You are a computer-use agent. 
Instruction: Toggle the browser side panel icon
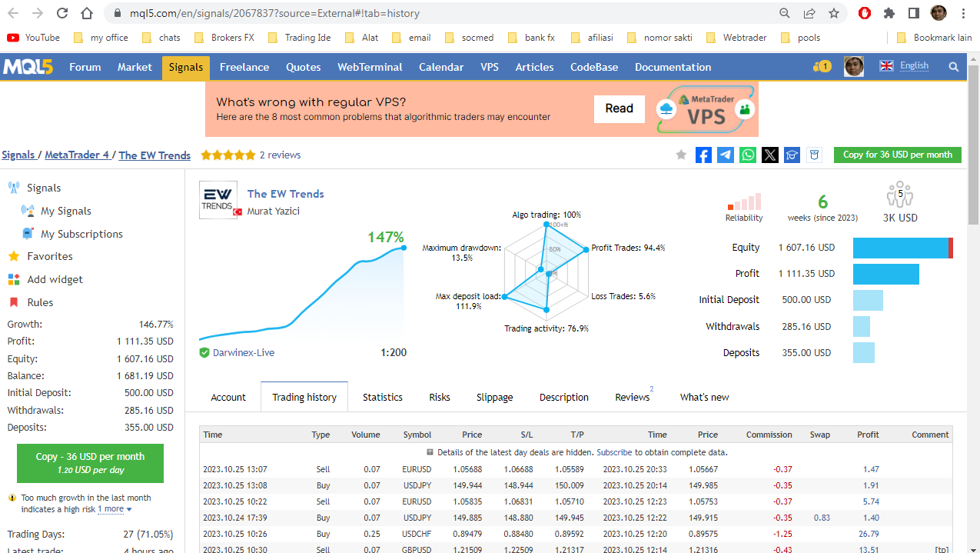click(x=914, y=13)
